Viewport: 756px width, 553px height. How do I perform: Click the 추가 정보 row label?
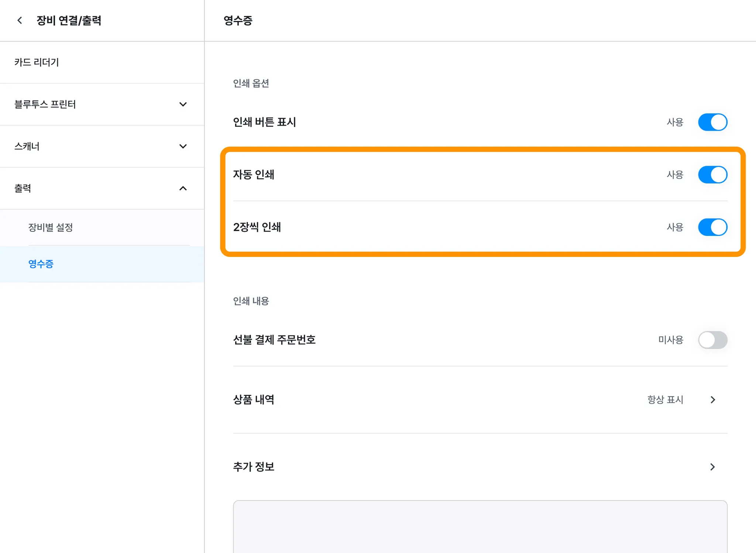254,467
